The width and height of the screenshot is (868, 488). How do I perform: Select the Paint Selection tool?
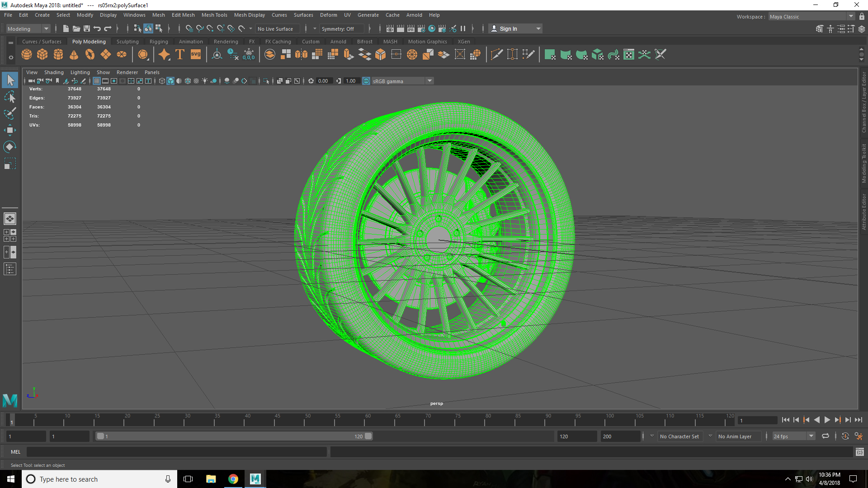[10, 113]
